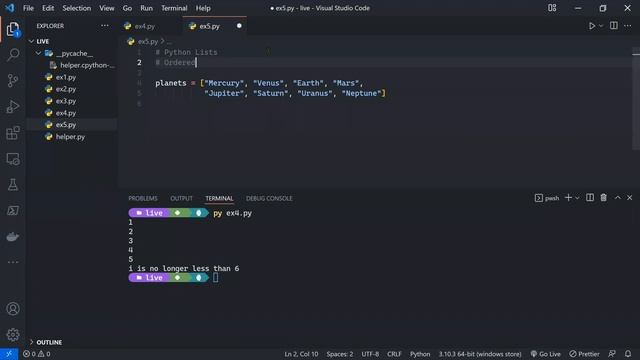Change the Python language mode in status bar

(x=420, y=354)
